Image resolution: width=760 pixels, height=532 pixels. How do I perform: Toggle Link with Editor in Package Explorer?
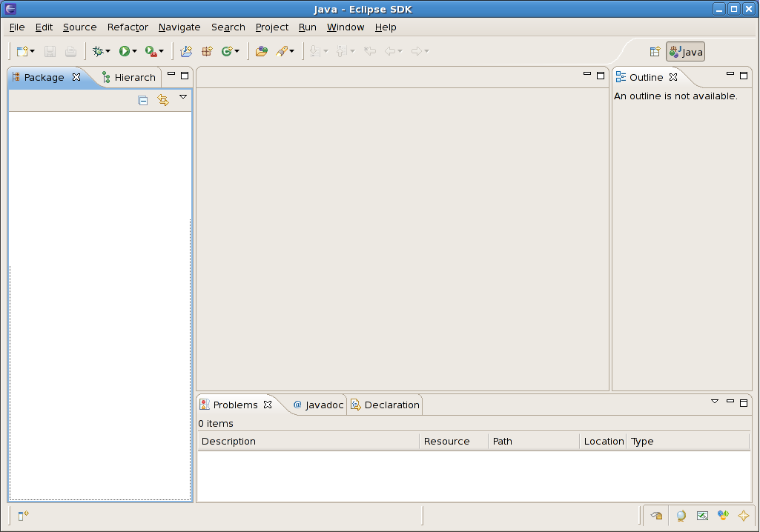[163, 101]
